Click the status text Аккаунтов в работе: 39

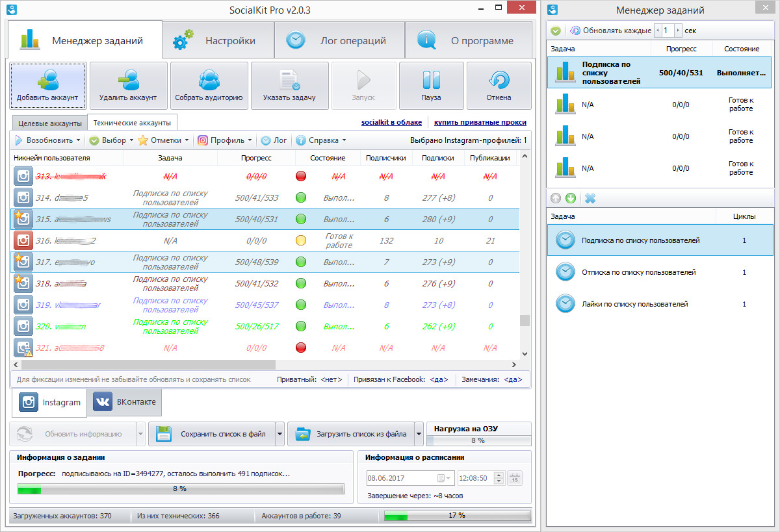[301, 516]
